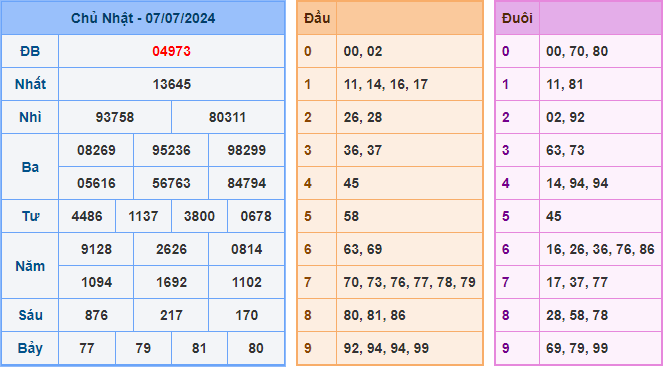Select Ba prize number 05616
This screenshot has width=664, height=367.
(96, 183)
